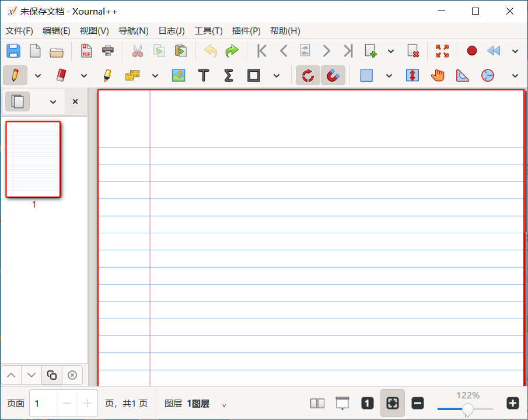Select the Highlighter tool
The image size is (528, 420).
tap(107, 75)
